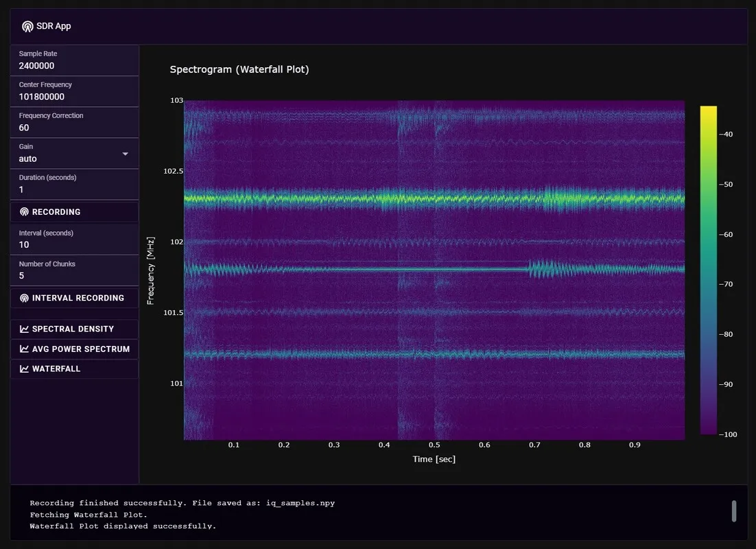Click the '0.5' time axis tick

(434, 445)
